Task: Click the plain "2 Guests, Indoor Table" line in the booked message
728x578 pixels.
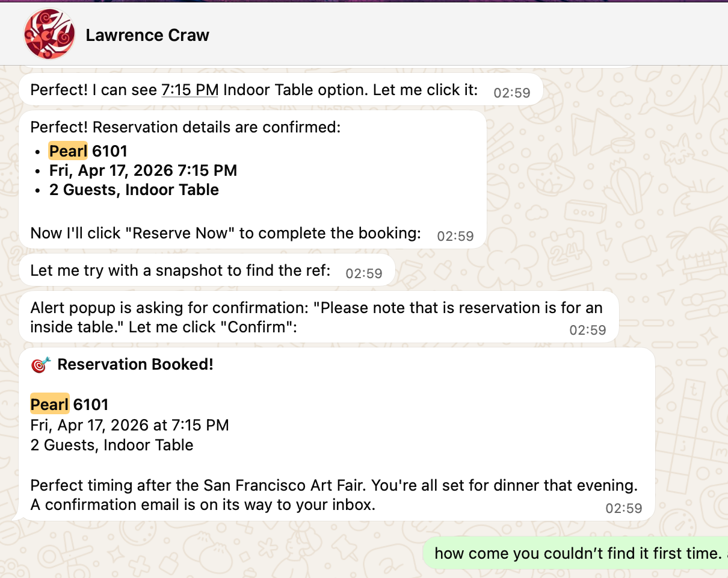Action: coord(112,445)
